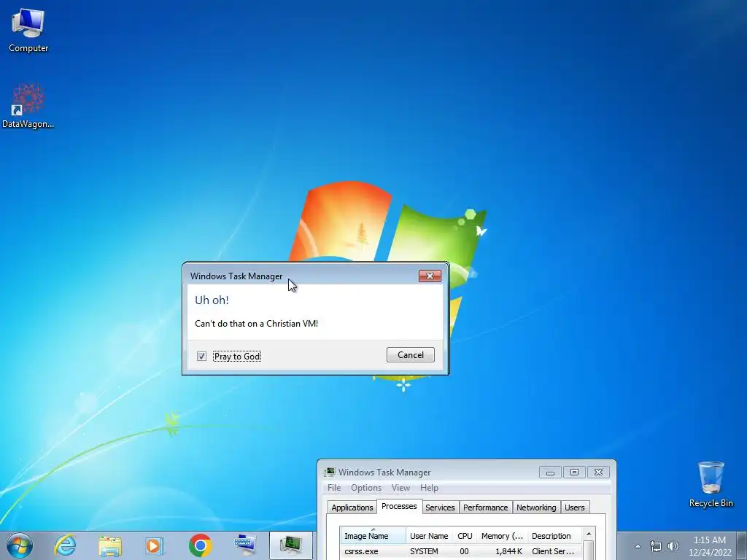Open the Options menu in Task Manager
The height and width of the screenshot is (560, 747).
coord(366,488)
